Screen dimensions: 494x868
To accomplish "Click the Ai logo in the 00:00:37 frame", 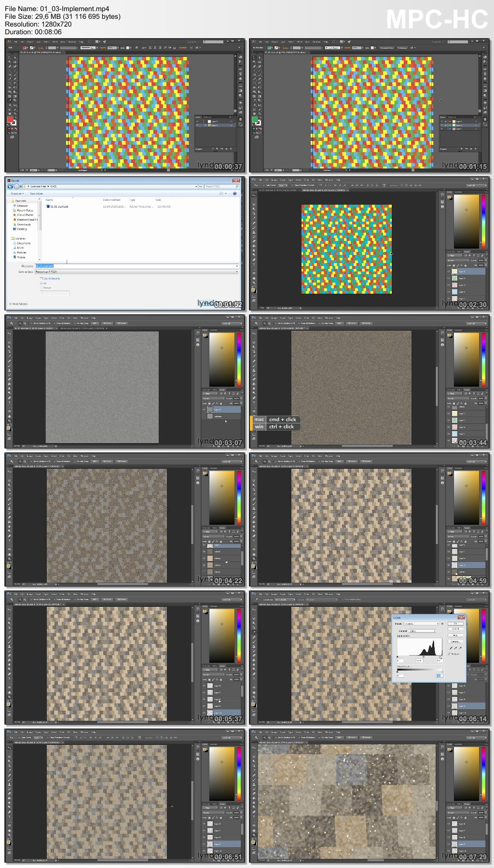I will click(x=9, y=42).
